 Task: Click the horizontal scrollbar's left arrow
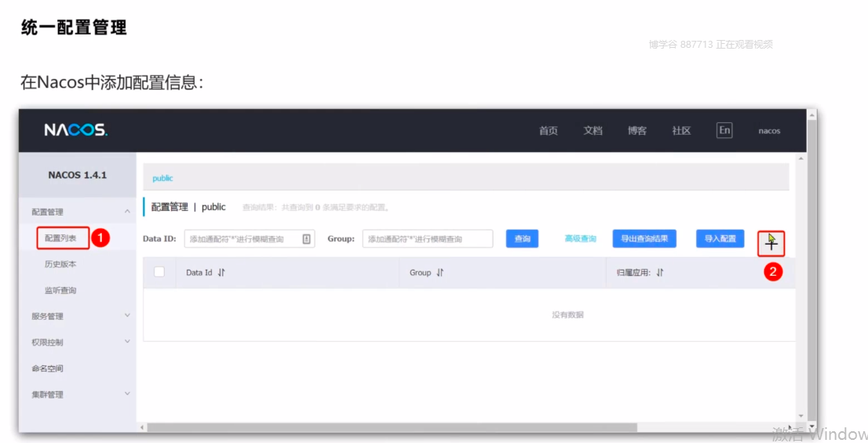pos(142,427)
